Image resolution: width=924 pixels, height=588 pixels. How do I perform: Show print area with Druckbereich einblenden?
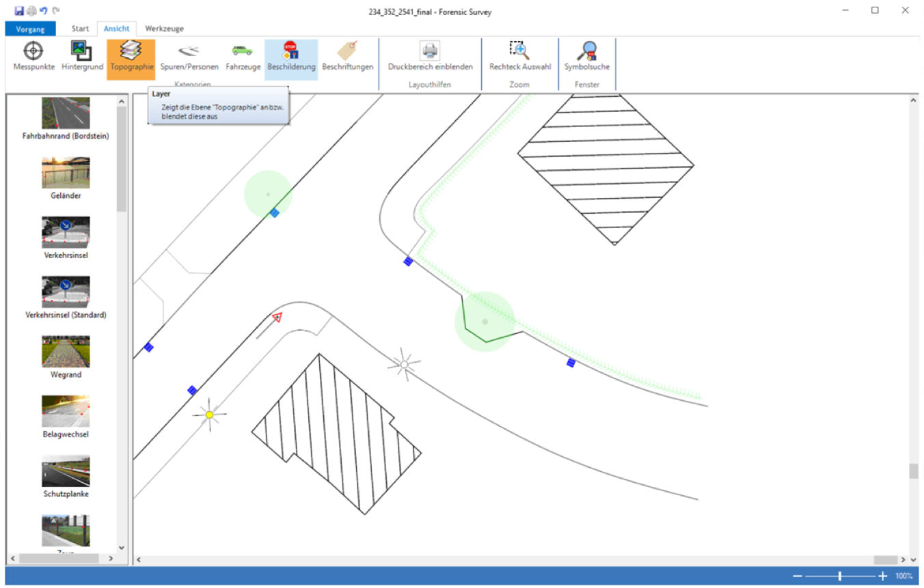(x=430, y=57)
